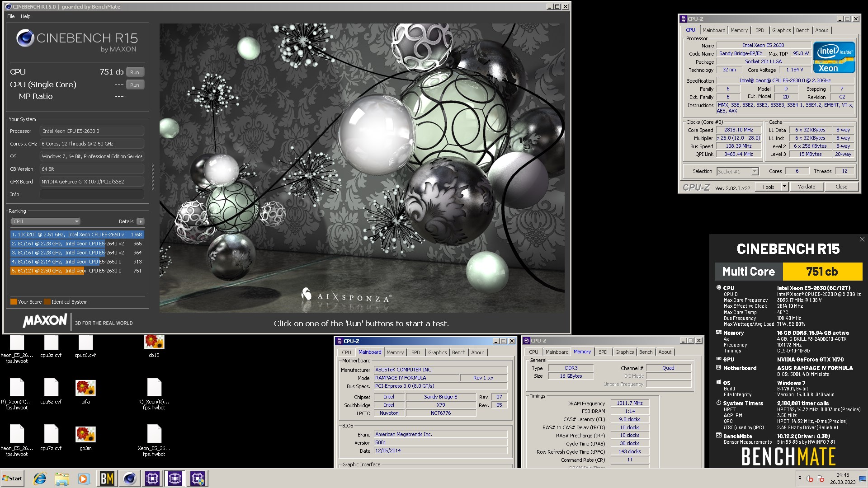Open SPD tab in the Memory CPU-Z window
This screenshot has width=868, height=488.
(x=603, y=352)
